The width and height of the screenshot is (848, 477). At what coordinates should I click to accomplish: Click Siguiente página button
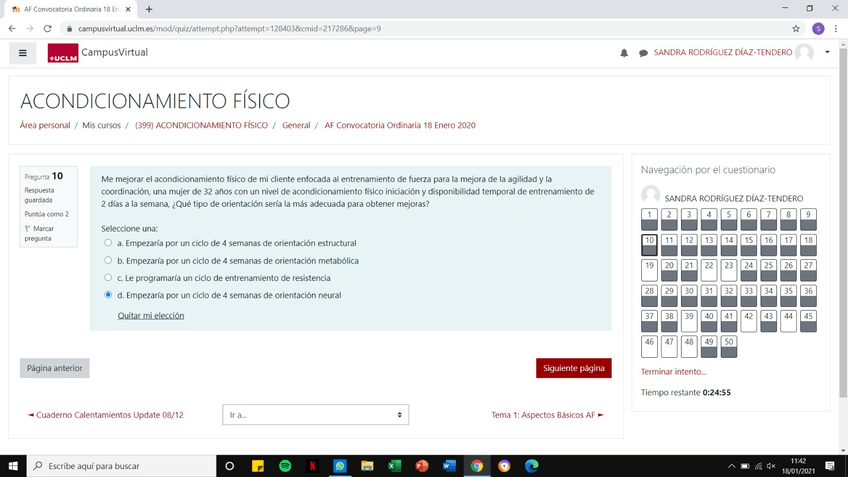(574, 368)
